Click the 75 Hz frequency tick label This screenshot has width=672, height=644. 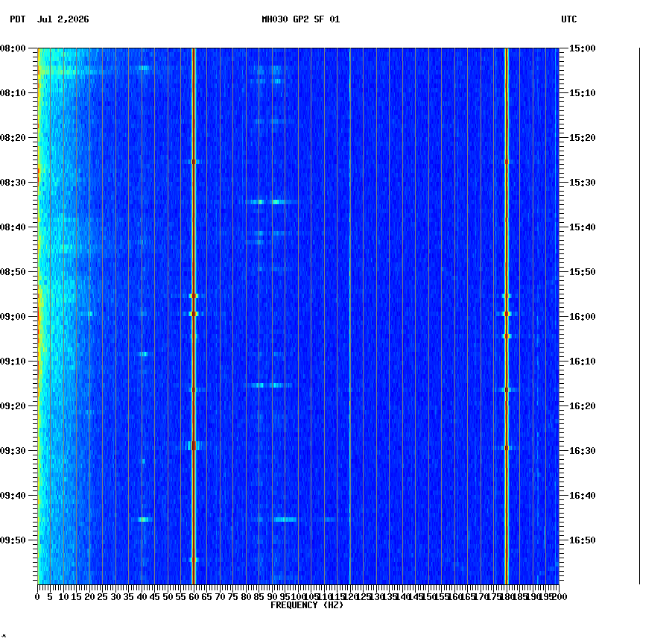point(232,597)
